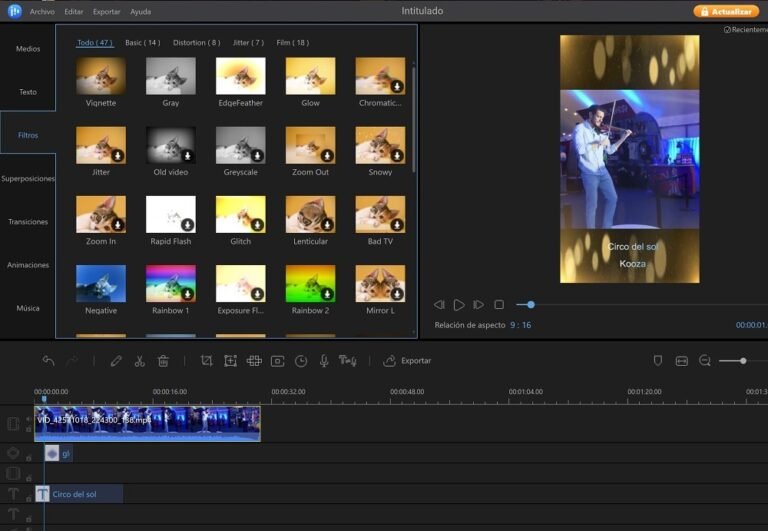
Task: Click the microphone voiceover icon
Action: click(324, 361)
